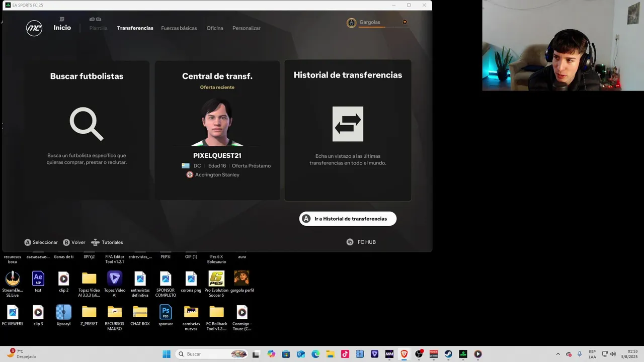This screenshot has width=644, height=362.
Task: Select 'entrevistas definitiva' image file
Action: [x=140, y=283]
